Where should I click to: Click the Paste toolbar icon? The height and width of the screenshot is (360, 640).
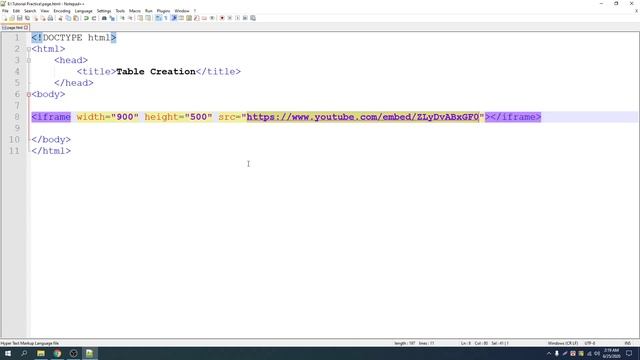[x=76, y=18]
